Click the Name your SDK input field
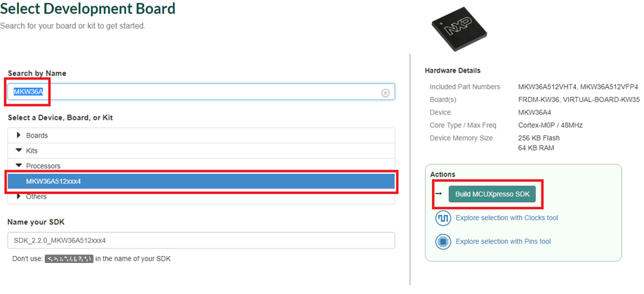644x294 pixels. (202, 241)
